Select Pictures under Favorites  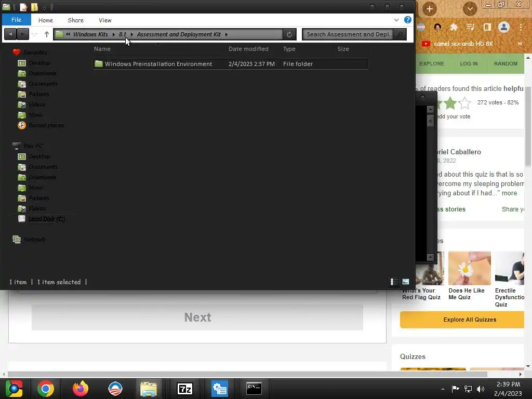(x=38, y=94)
